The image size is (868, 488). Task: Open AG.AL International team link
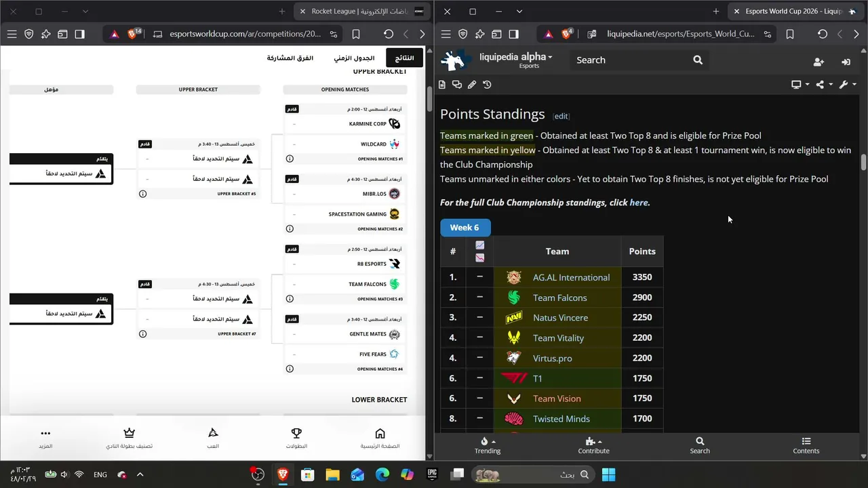click(571, 277)
